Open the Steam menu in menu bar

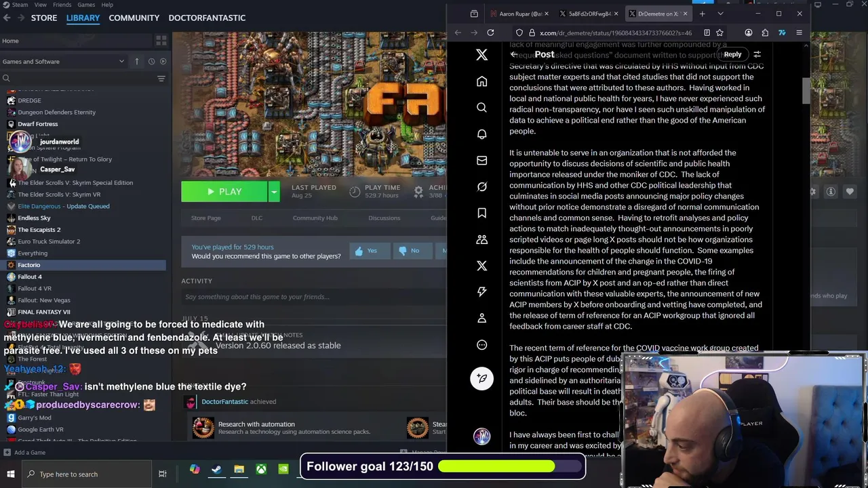(x=20, y=5)
